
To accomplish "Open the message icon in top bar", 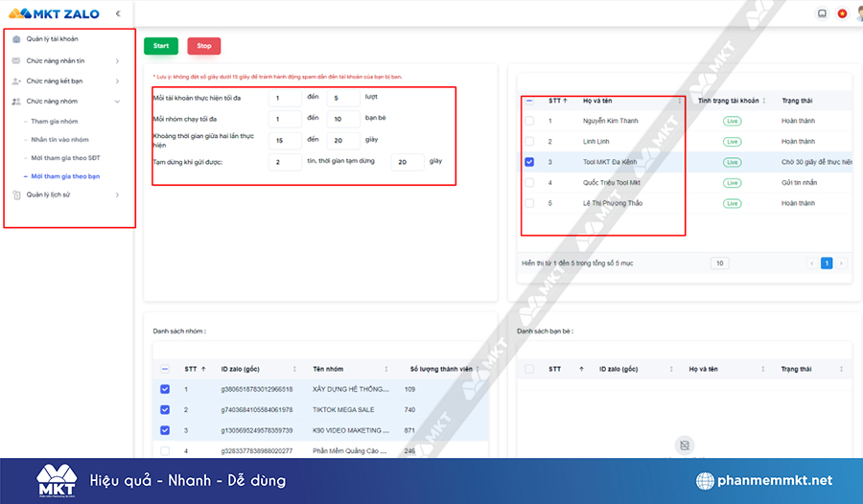I will click(822, 13).
